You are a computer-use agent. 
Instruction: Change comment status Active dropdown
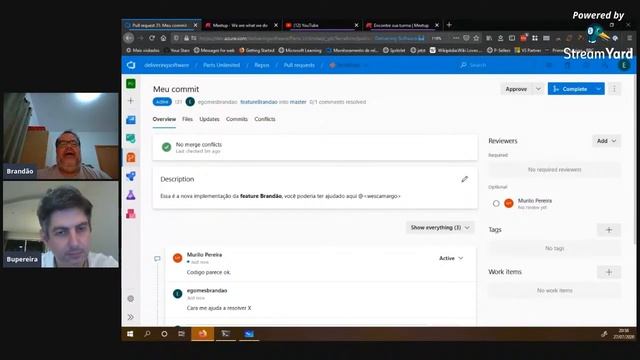(x=451, y=258)
